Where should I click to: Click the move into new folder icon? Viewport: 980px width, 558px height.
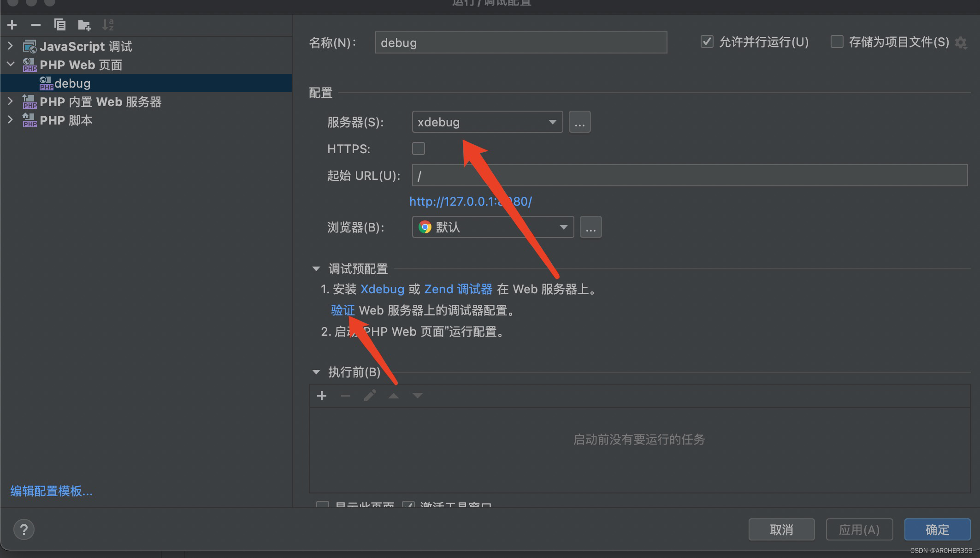(84, 25)
